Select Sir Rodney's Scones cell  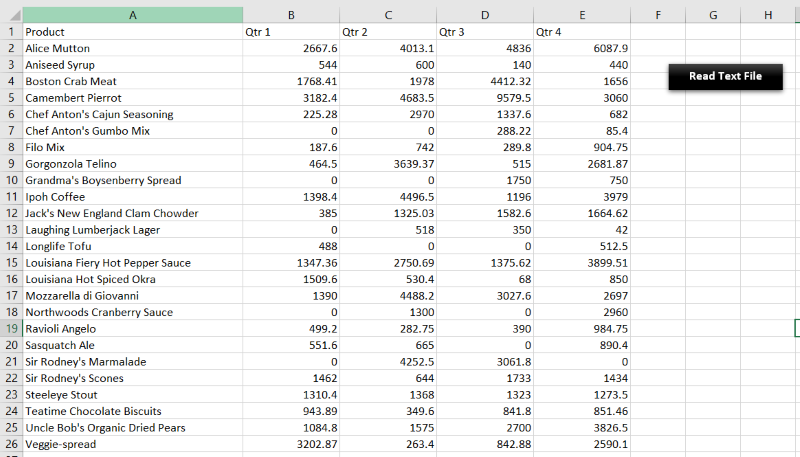[x=133, y=378]
